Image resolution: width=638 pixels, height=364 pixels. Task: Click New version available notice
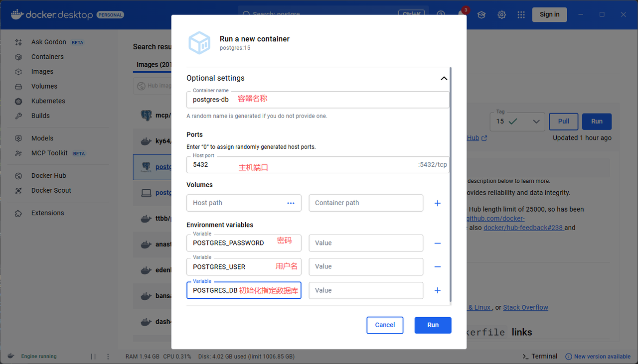pos(598,357)
